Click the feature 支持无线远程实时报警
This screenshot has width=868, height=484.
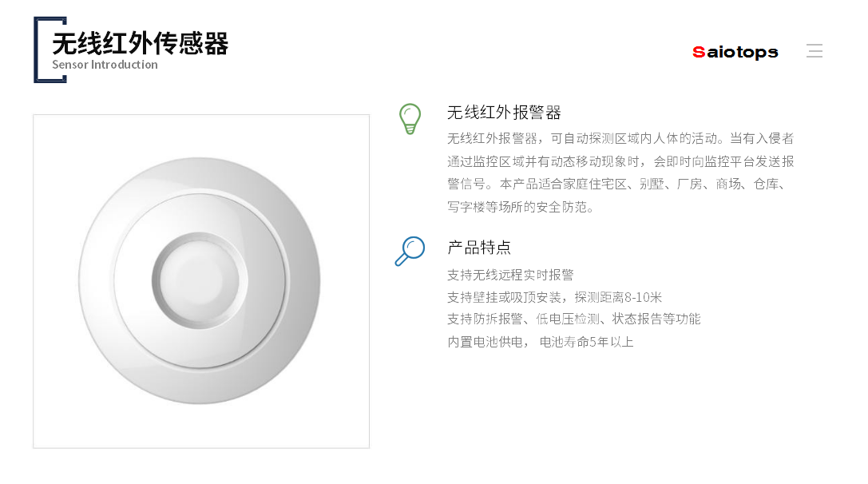510,275
